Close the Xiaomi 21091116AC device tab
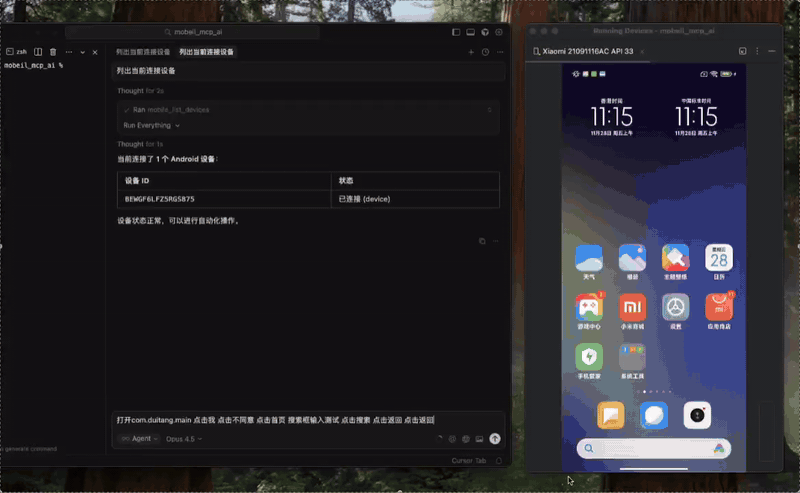 click(642, 52)
